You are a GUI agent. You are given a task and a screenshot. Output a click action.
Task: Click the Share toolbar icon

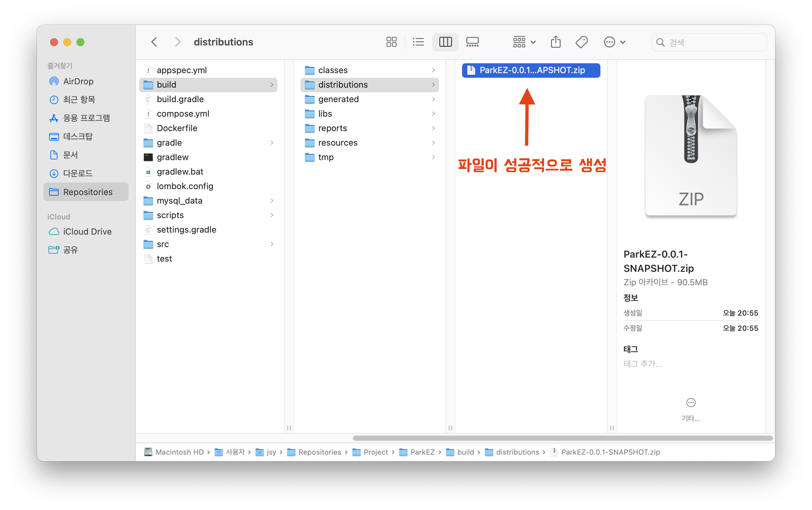pos(555,42)
